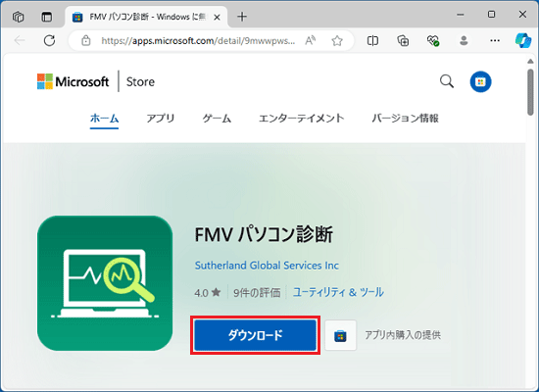Select the アプリ tab
539x392 pixels.
click(x=161, y=119)
